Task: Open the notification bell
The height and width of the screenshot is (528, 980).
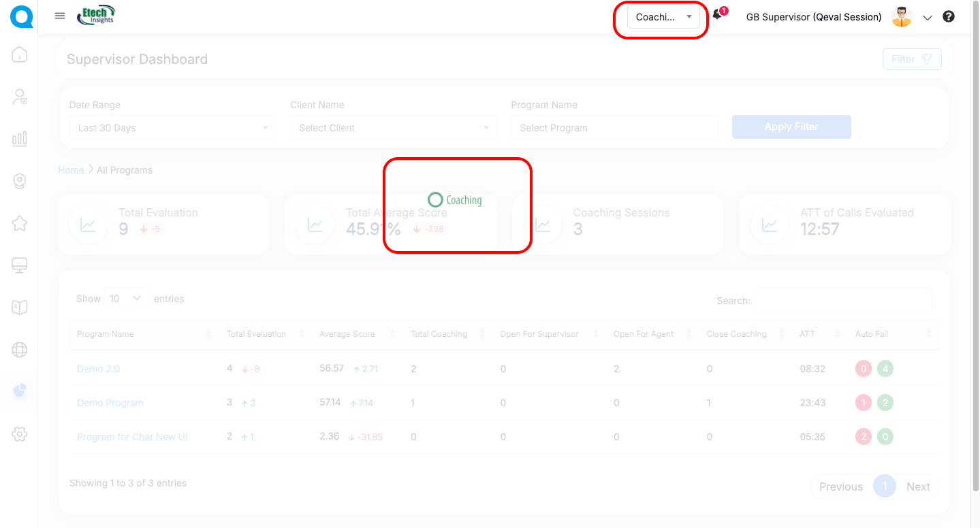Action: 717,16
